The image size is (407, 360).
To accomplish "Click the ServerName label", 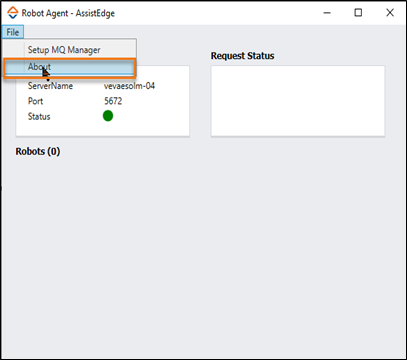I will [50, 86].
